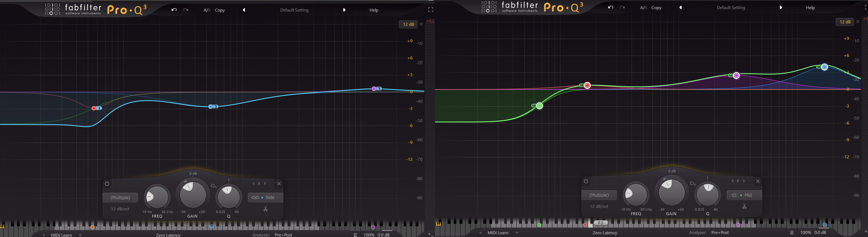Click scissors split icon under the Side button
Image resolution: width=868 pixels, height=237 pixels.
266,209
